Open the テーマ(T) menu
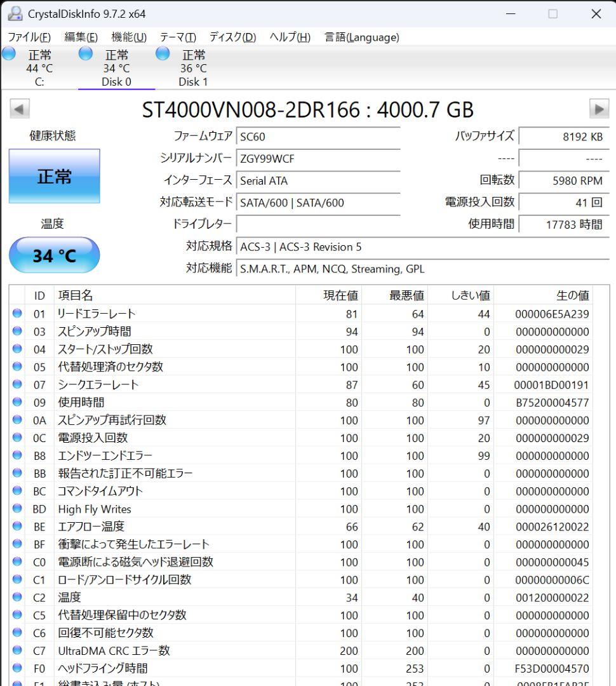The width and height of the screenshot is (616, 686). point(176,37)
